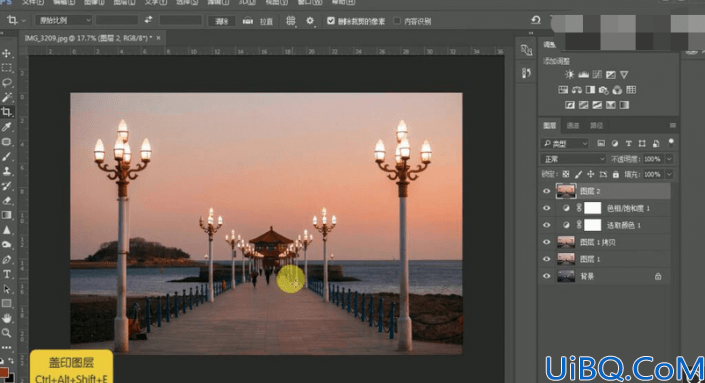Screen dimensions: 705x383
Task: Add a Channel Mixer adjustment
Action: pos(617,90)
